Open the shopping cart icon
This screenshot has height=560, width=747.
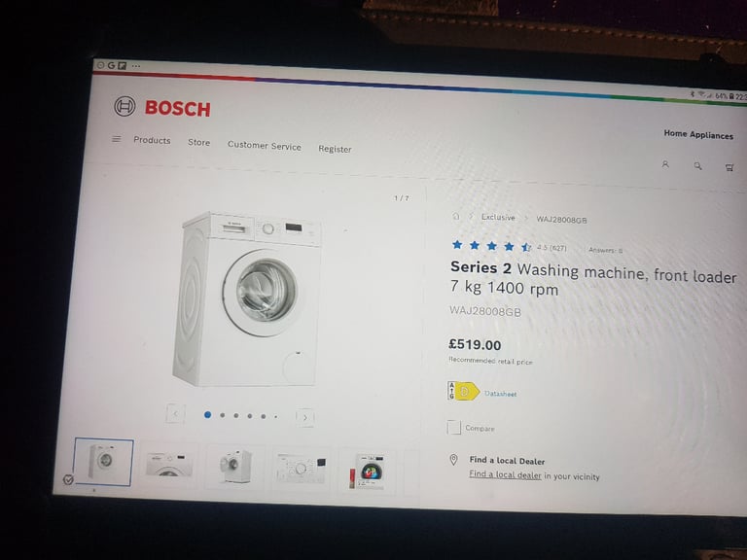pyautogui.click(x=729, y=167)
